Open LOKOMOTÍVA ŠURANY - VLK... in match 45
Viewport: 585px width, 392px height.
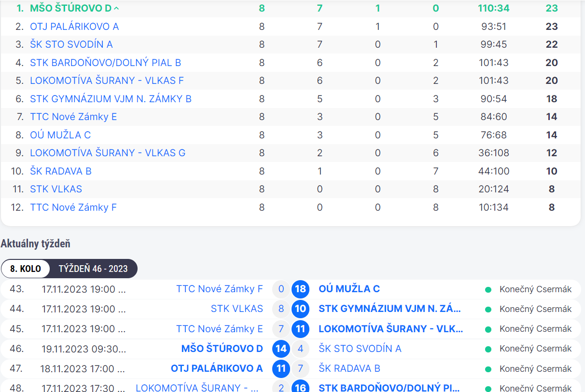[391, 329]
